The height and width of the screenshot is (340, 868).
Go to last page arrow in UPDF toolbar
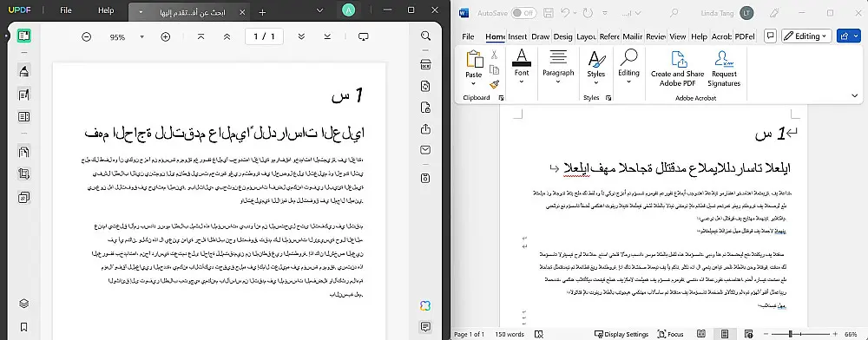[x=328, y=36]
